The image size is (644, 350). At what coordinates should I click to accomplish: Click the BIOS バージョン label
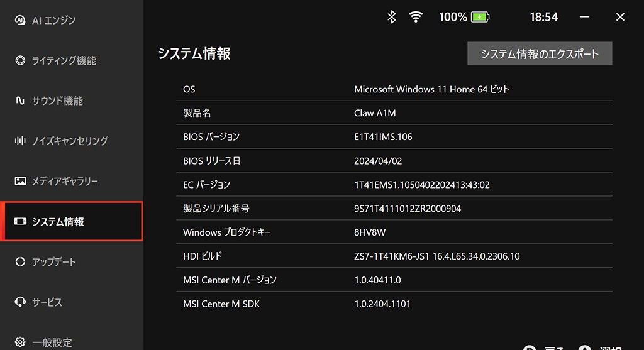pyautogui.click(x=211, y=136)
